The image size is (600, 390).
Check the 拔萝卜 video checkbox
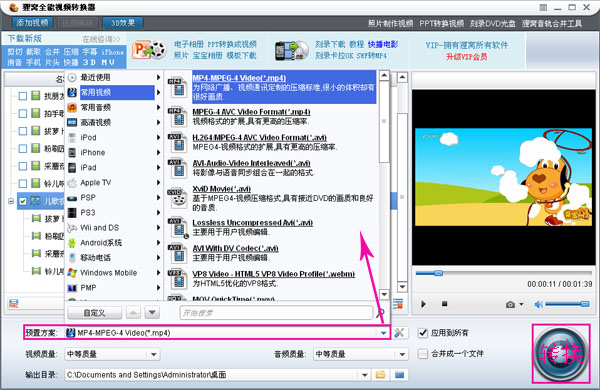[x=23, y=131]
